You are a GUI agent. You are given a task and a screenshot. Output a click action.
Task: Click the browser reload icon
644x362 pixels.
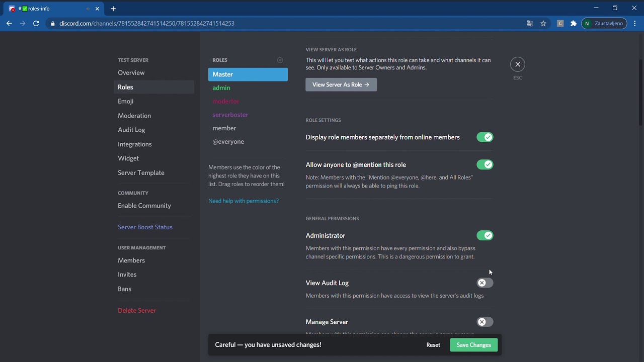(x=36, y=23)
